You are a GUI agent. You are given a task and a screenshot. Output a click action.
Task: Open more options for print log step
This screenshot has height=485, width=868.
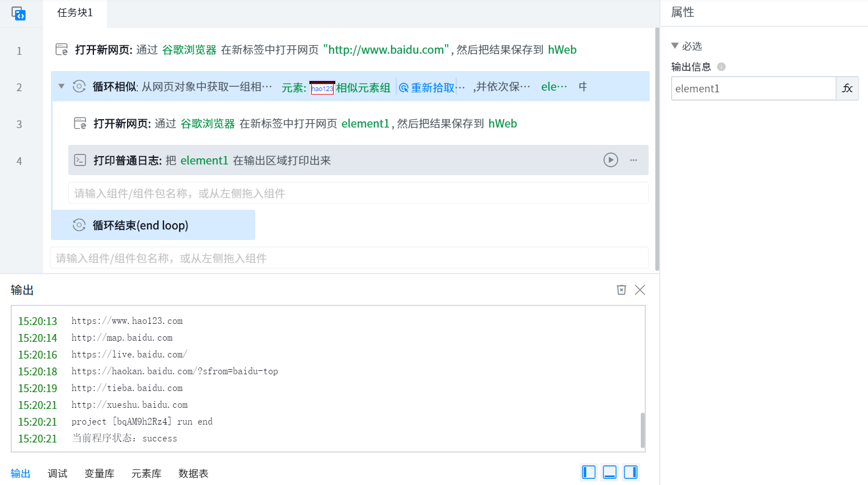click(634, 160)
